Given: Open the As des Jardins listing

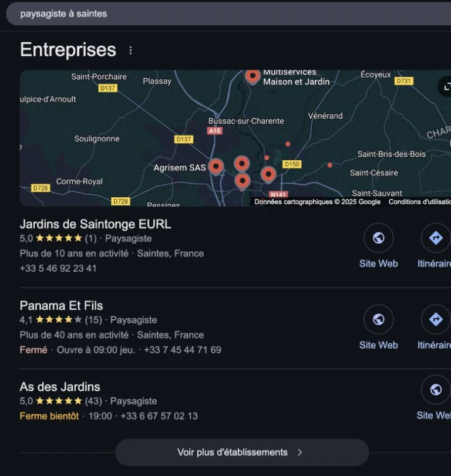Looking at the screenshot, I should coord(60,387).
